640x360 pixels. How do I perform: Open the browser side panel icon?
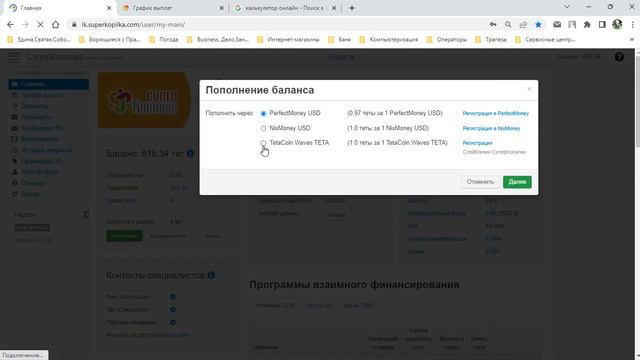[602, 25]
